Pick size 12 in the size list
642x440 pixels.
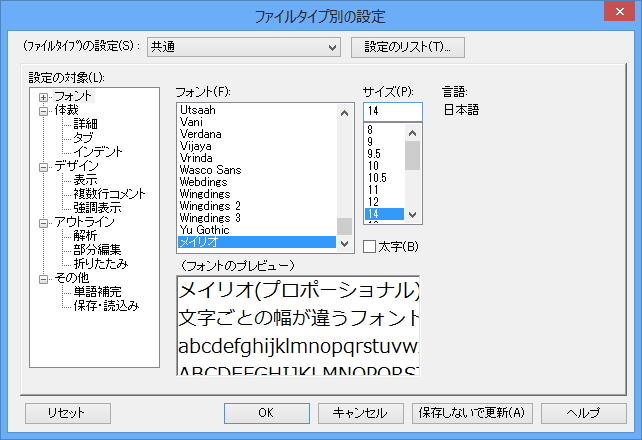click(384, 202)
